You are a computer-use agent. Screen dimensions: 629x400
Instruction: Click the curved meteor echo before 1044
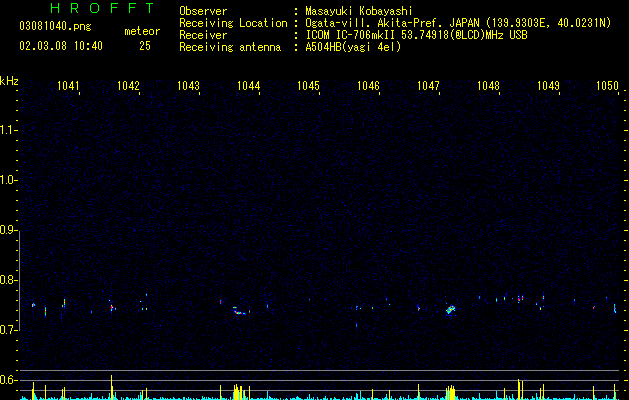tap(239, 311)
